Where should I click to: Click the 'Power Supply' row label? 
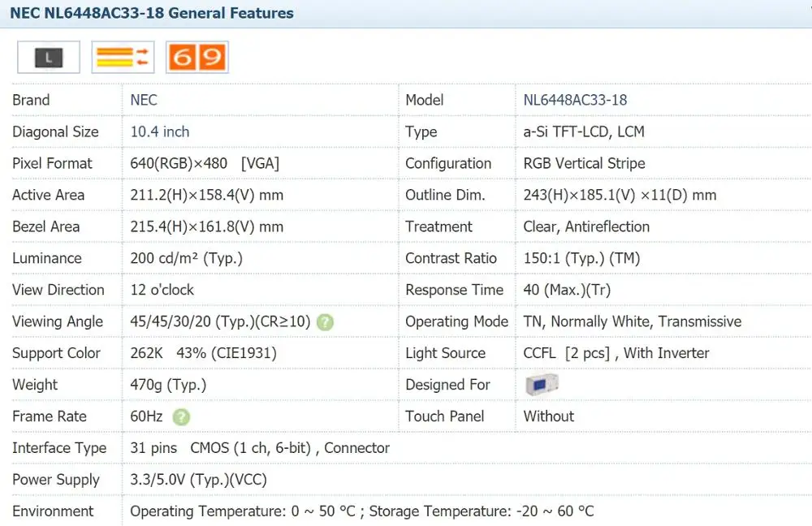pos(56,480)
